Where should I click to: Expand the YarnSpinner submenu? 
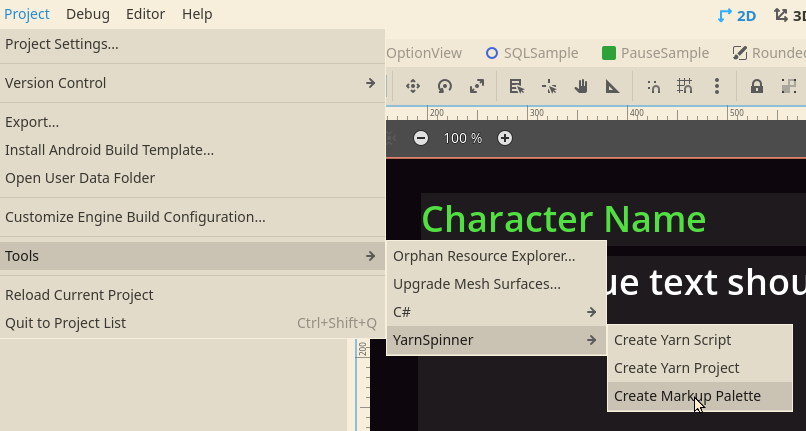(x=497, y=340)
